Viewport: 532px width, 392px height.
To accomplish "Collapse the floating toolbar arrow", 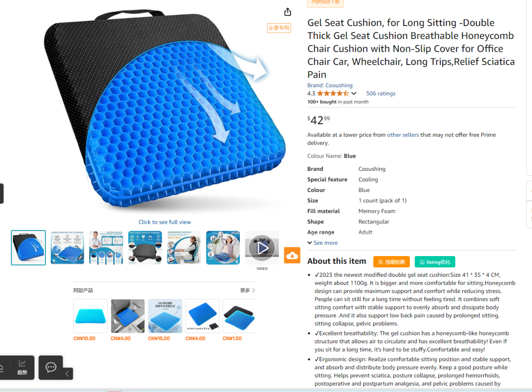I will pos(67,374).
